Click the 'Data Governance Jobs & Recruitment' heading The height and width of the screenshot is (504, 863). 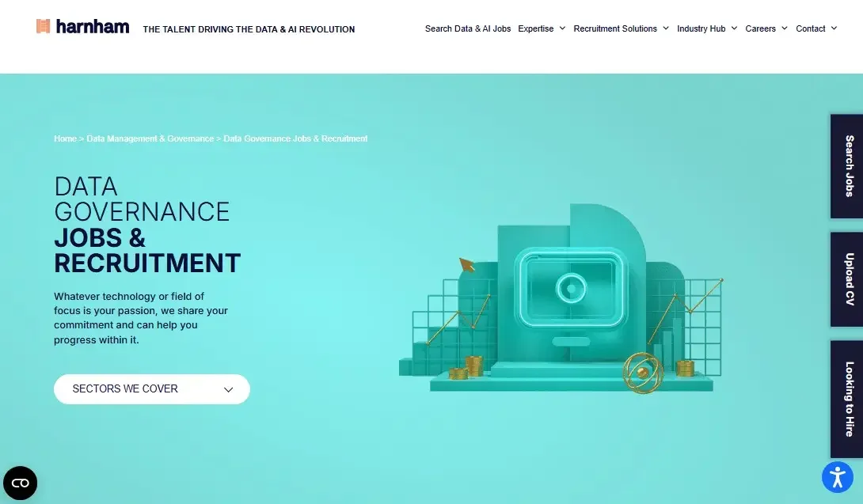(147, 225)
